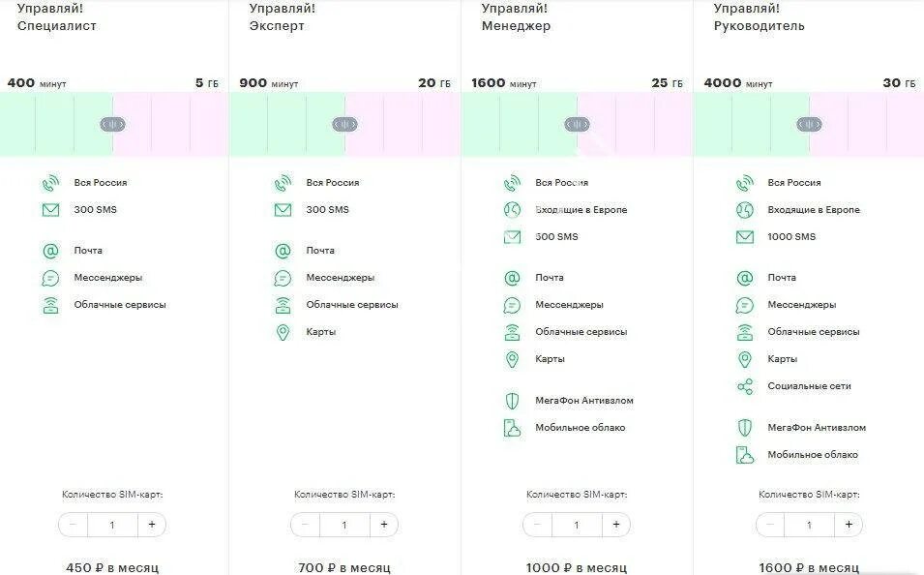The width and height of the screenshot is (924, 575).
Task: Click the Карты location pin in Менеджер plan
Action: [x=512, y=359]
